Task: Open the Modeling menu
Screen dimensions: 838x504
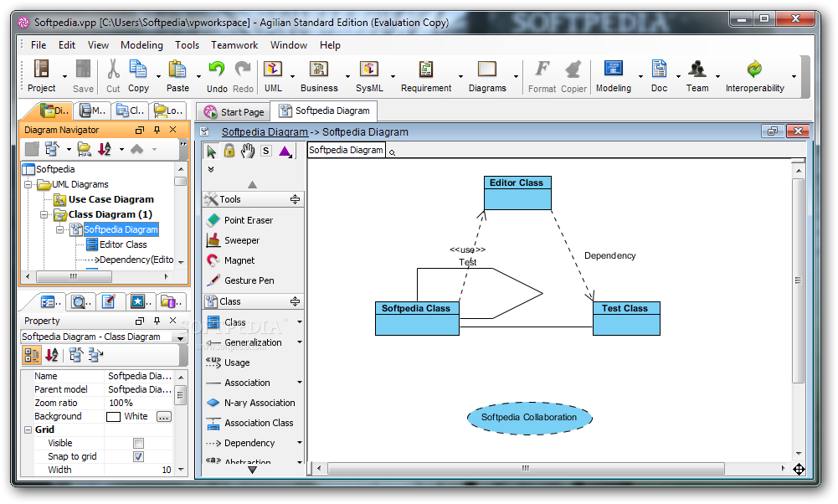Action: pos(141,45)
